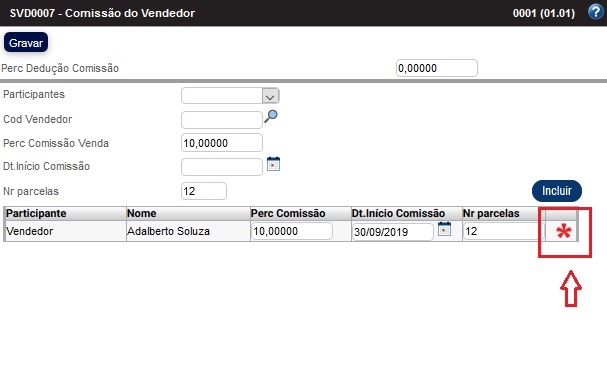Viewport: 607px width, 373px height.
Task: Click the Incluir button
Action: 557,191
